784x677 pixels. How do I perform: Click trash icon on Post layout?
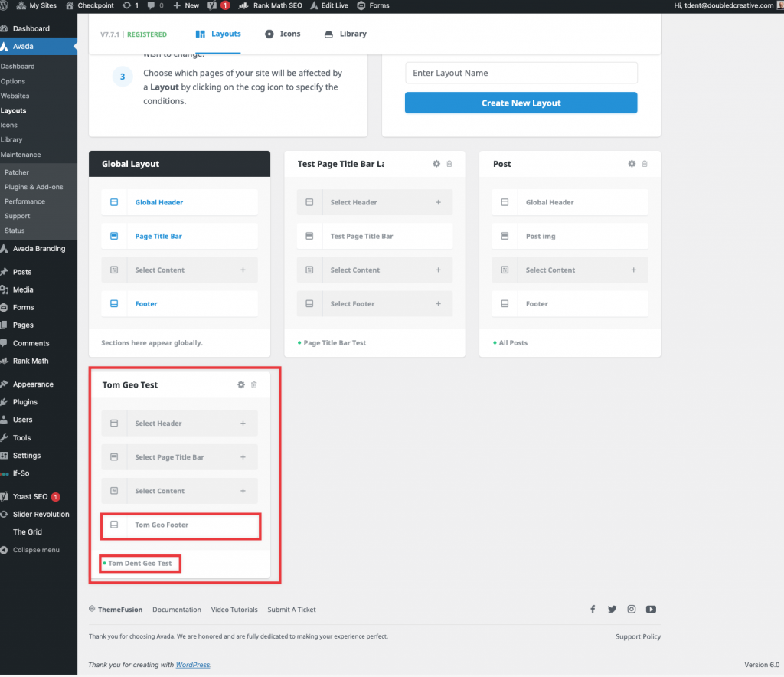[x=645, y=164]
